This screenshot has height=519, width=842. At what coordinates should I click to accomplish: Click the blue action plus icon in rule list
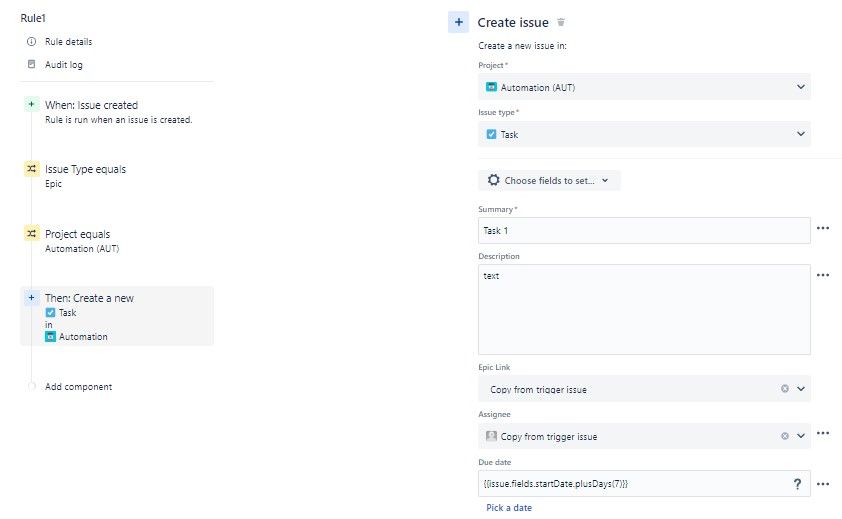32,298
